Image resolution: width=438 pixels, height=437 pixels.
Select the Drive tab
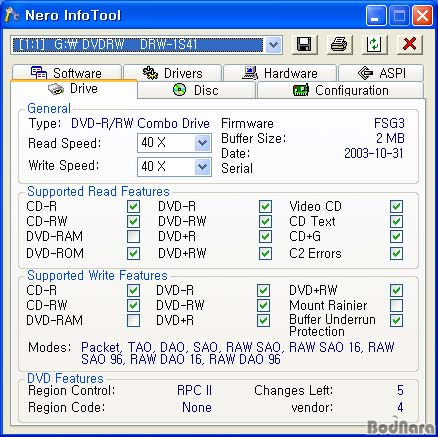click(x=73, y=89)
